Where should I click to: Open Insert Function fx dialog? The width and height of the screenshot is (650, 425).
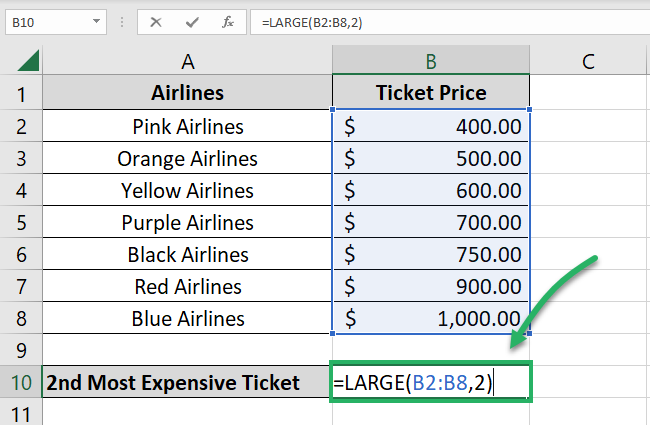pyautogui.click(x=228, y=20)
